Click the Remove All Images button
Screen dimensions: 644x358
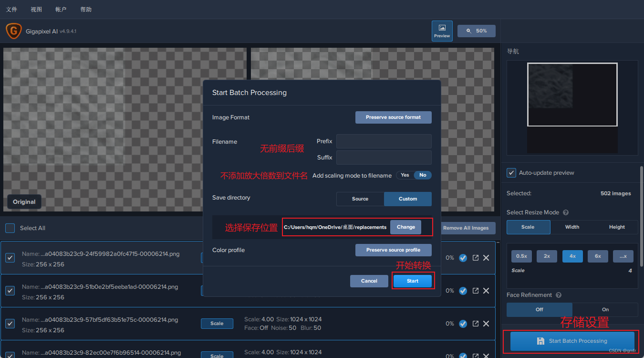[x=467, y=228]
